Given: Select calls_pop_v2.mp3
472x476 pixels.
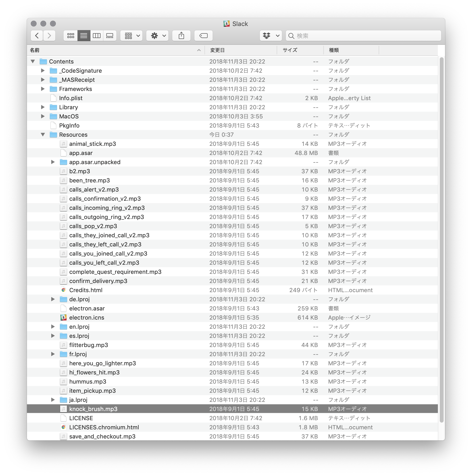Looking at the screenshot, I should [x=232, y=226].
